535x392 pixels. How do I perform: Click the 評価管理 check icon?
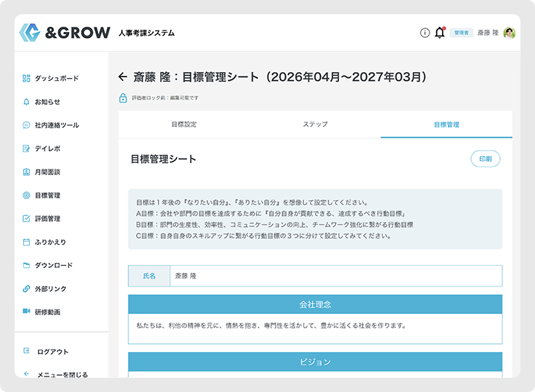pos(26,218)
